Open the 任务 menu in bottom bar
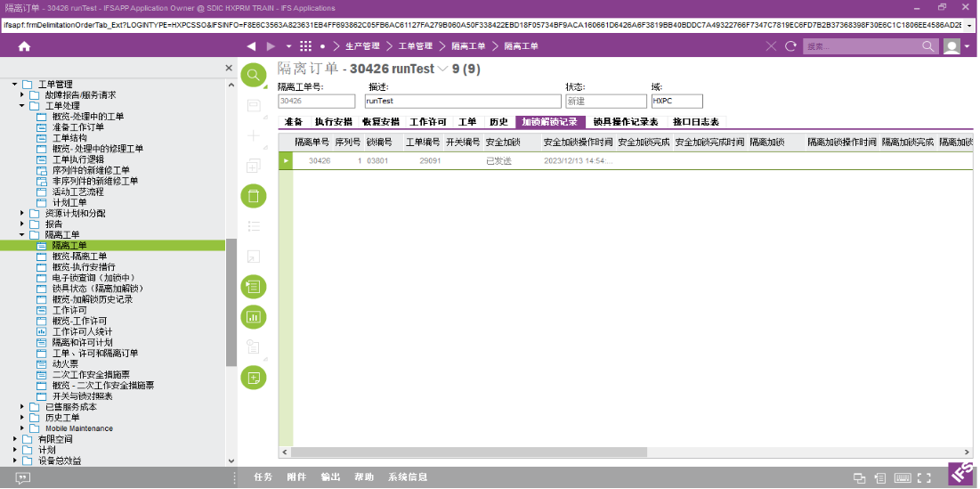The image size is (980, 489). pyautogui.click(x=263, y=477)
